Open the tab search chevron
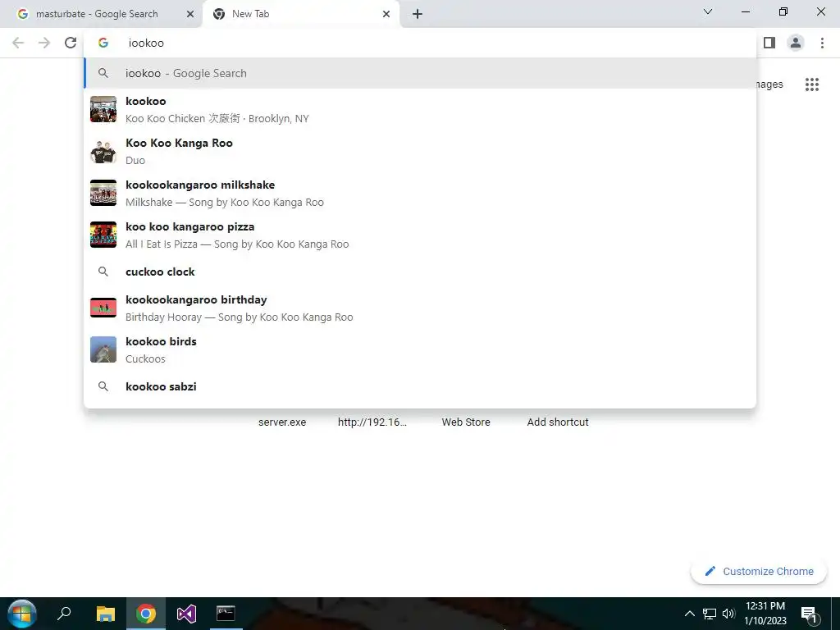This screenshot has height=630, width=840. pyautogui.click(x=708, y=11)
